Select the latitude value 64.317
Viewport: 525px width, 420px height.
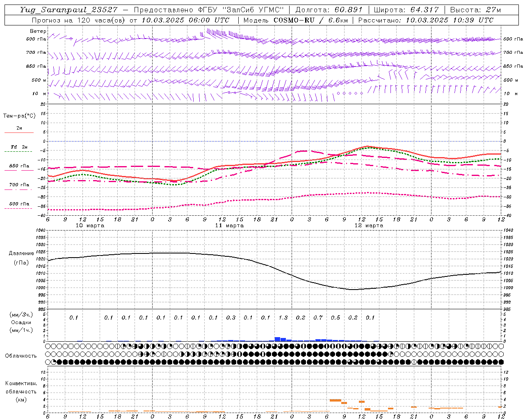click(x=425, y=10)
